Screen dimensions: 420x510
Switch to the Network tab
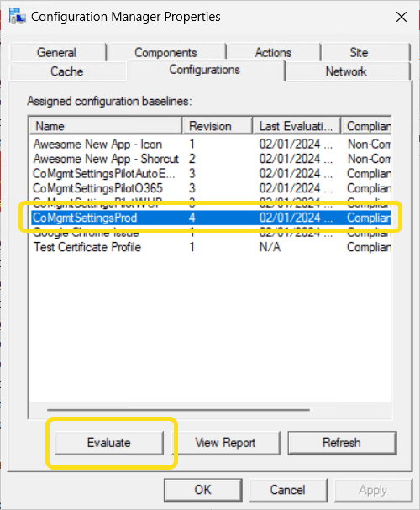347,71
